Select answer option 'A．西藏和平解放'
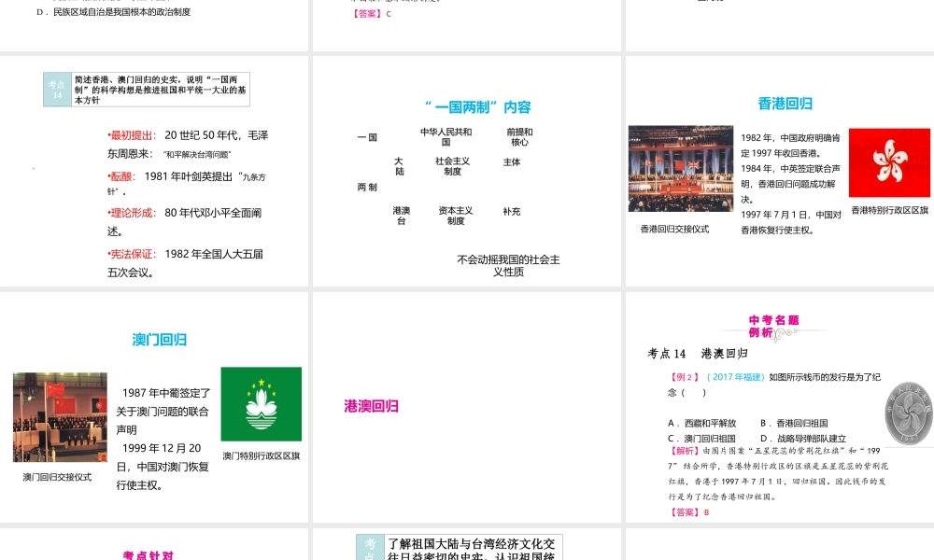Screen dimensions: 934x560 coord(701,423)
